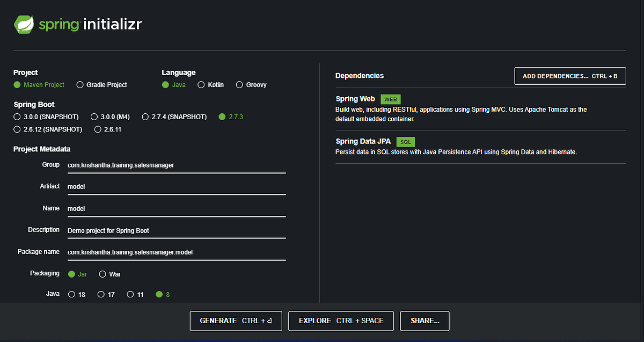The width and height of the screenshot is (644, 342).
Task: Click the SQL tag badge
Action: 406,142
